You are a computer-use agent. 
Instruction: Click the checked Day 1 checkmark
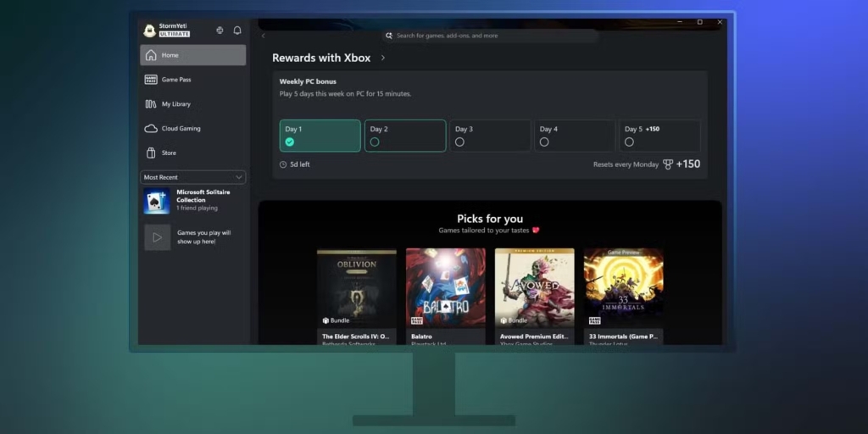point(290,142)
